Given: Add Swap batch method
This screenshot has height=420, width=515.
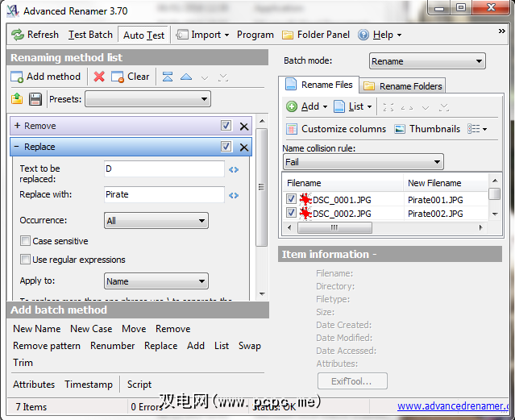Looking at the screenshot, I should (x=250, y=346).
